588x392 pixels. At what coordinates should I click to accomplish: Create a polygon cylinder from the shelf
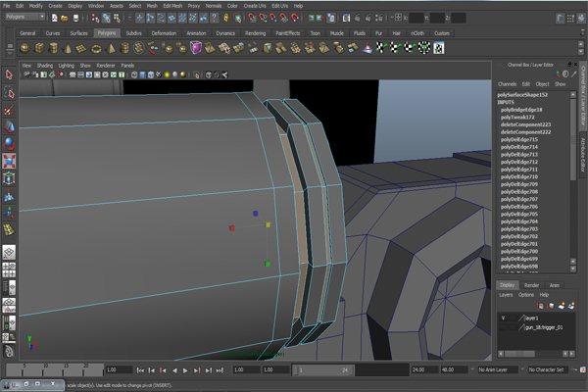54,48
